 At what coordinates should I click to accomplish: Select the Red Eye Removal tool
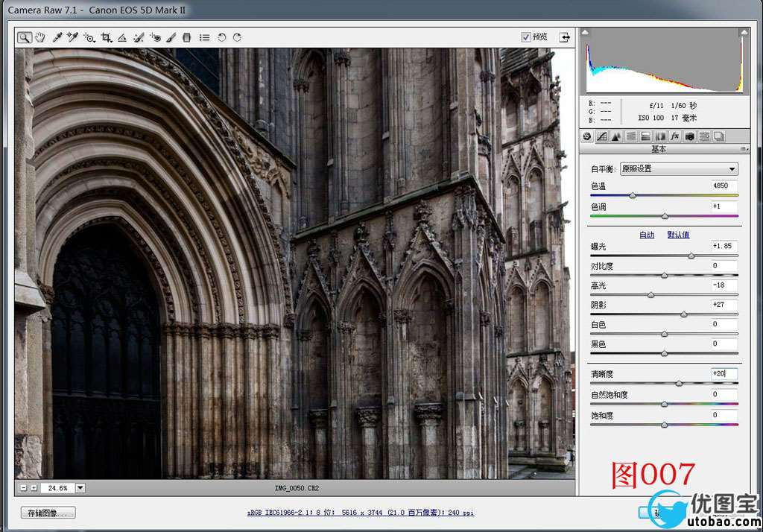(155, 37)
